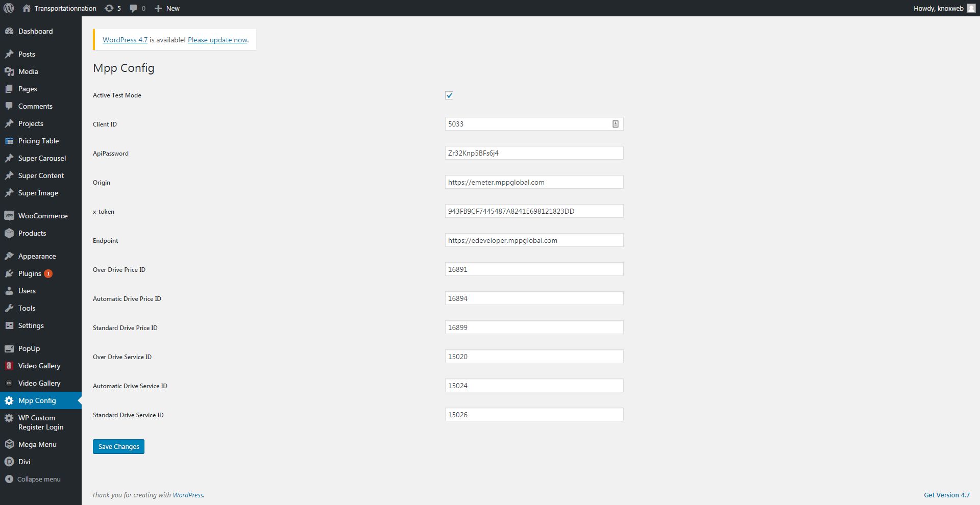Click the Pages icon in the sidebar
The height and width of the screenshot is (505, 980).
click(9, 89)
